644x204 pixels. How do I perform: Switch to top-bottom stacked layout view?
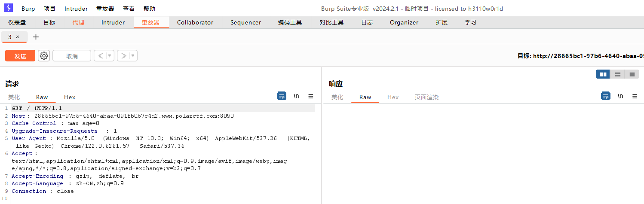tap(617, 74)
